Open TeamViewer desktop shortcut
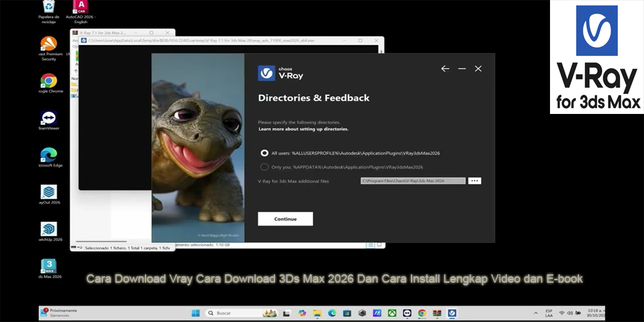Viewport: 644px width, 322px height. tap(49, 120)
